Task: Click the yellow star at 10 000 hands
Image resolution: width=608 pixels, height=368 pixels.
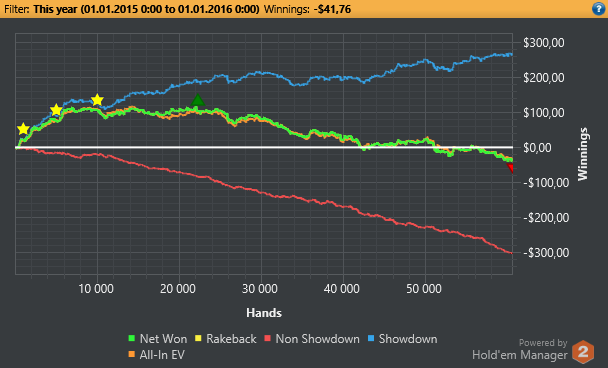Action: [97, 100]
